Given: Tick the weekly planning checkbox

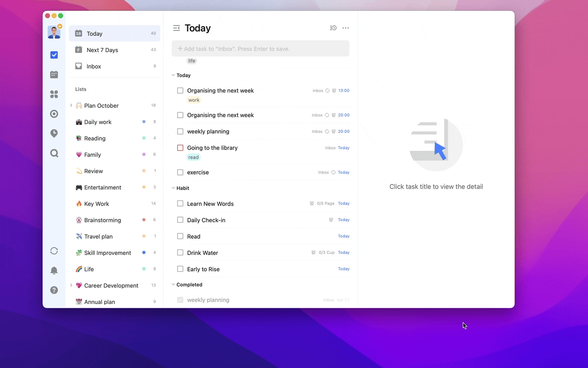Looking at the screenshot, I should pyautogui.click(x=180, y=131).
